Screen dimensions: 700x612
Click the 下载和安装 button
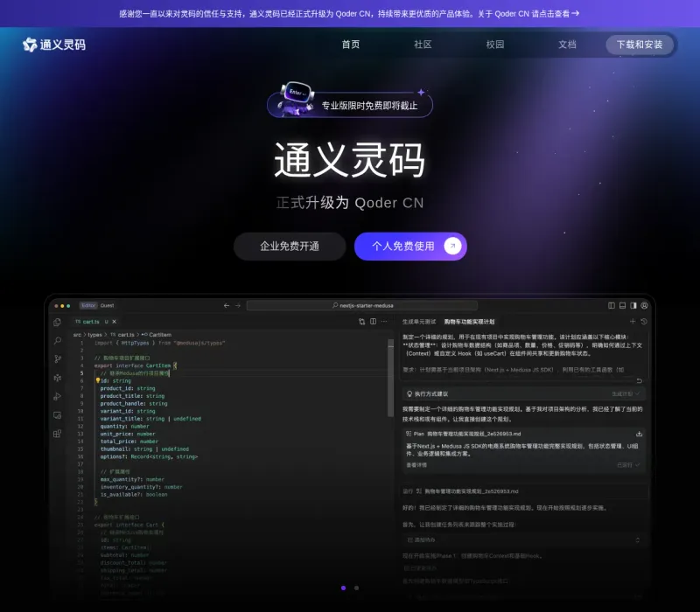[x=640, y=45]
